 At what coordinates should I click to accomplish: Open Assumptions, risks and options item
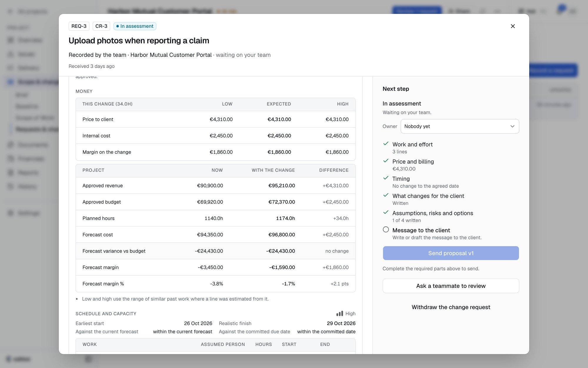tap(433, 213)
